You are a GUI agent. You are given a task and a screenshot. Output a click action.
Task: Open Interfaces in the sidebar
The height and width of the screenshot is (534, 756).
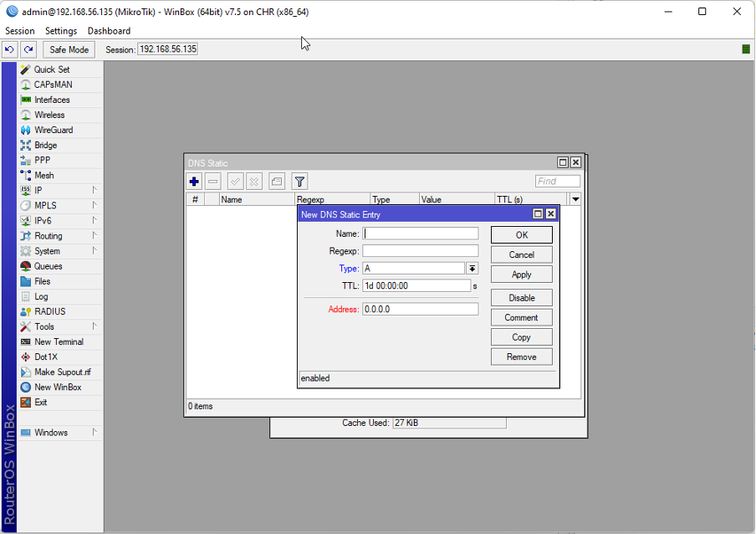[52, 100]
